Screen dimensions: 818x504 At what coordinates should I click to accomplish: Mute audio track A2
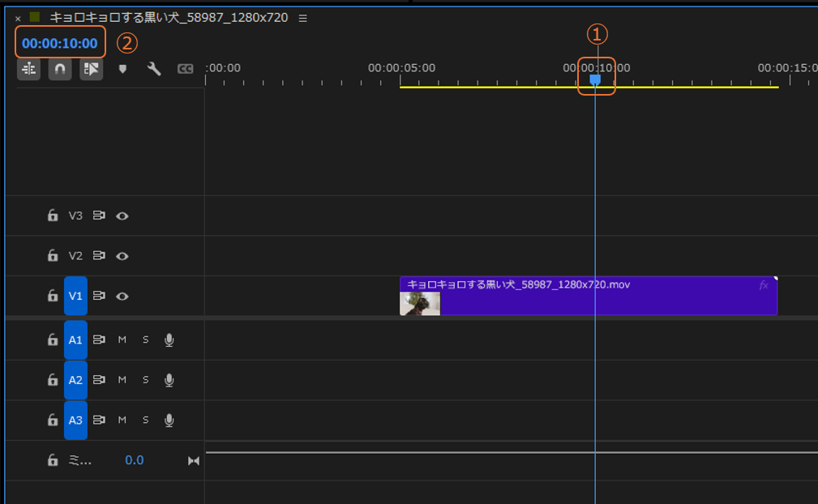tap(122, 380)
